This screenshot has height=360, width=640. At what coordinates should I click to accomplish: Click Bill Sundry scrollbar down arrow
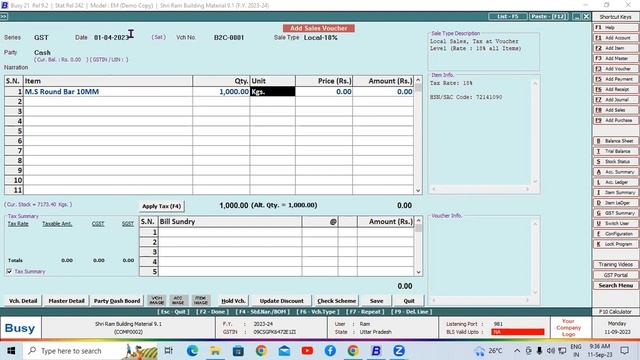(x=418, y=272)
